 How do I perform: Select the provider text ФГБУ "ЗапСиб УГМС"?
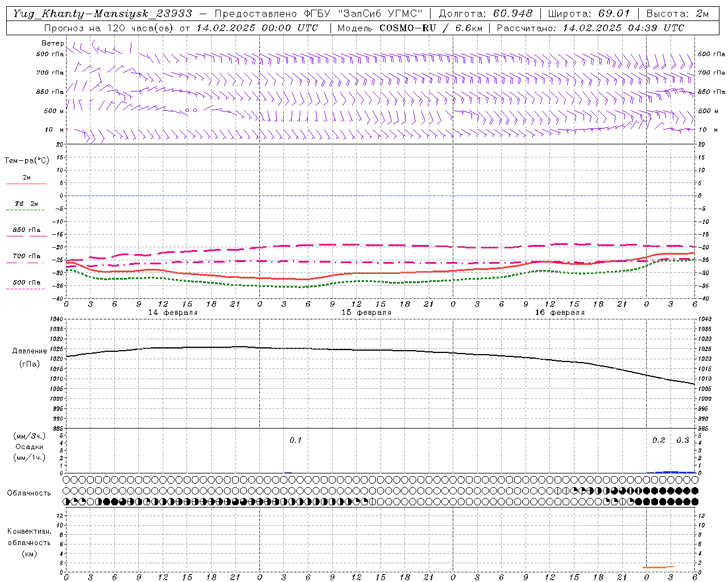point(363,14)
